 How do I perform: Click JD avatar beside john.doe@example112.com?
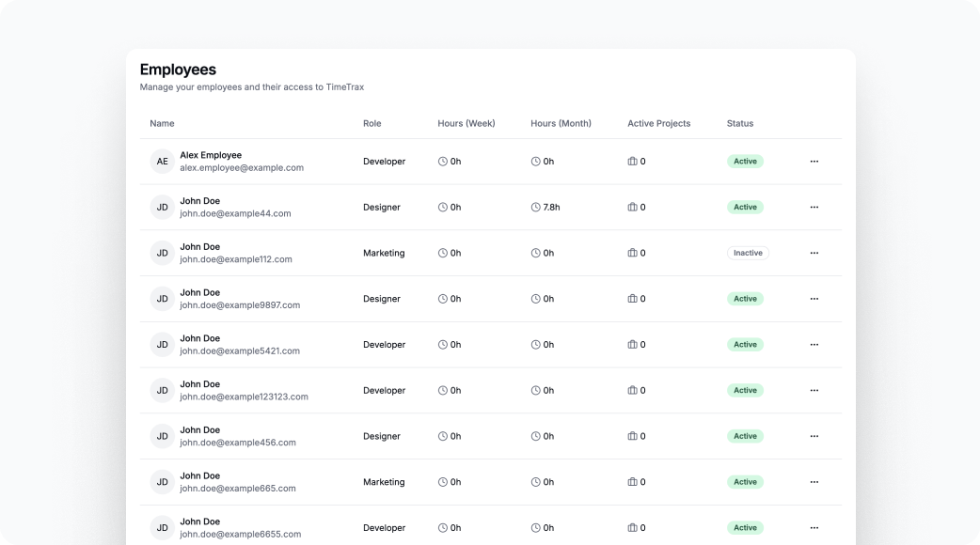[162, 253]
